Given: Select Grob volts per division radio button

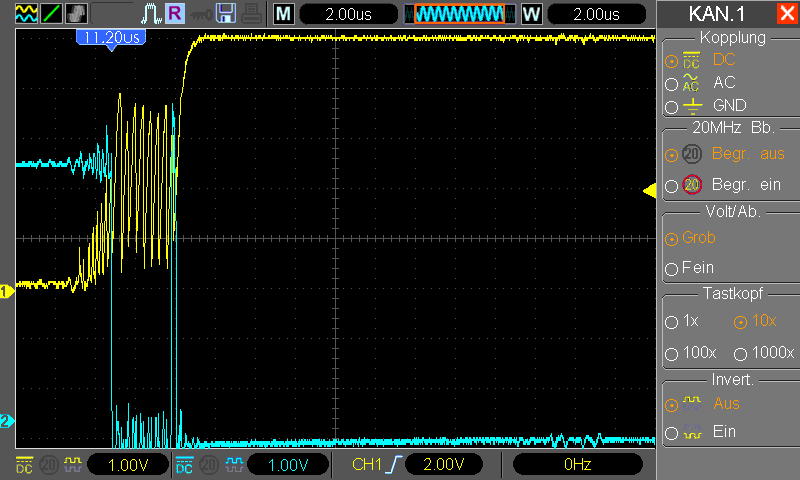Looking at the screenshot, I should tap(671, 239).
